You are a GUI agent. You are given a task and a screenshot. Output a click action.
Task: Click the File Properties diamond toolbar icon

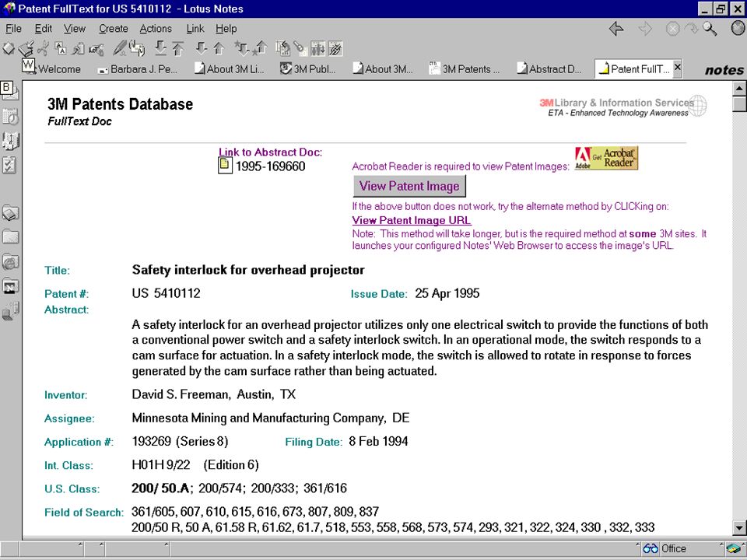(9, 47)
